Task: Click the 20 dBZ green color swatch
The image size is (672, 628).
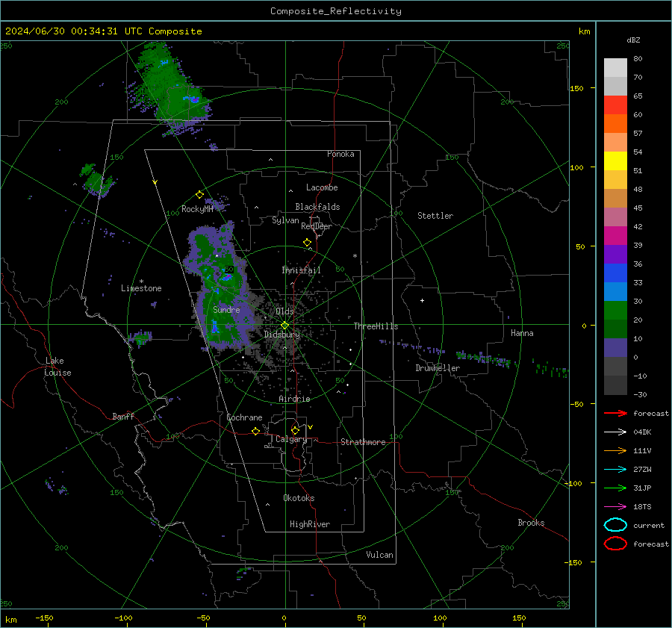Action: tap(615, 310)
